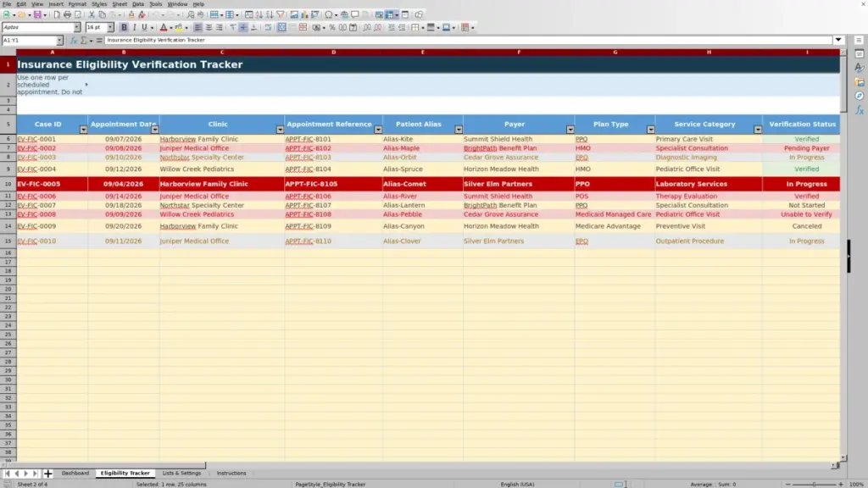
Task: Click Format as Percent icon
Action: pyautogui.click(x=332, y=27)
